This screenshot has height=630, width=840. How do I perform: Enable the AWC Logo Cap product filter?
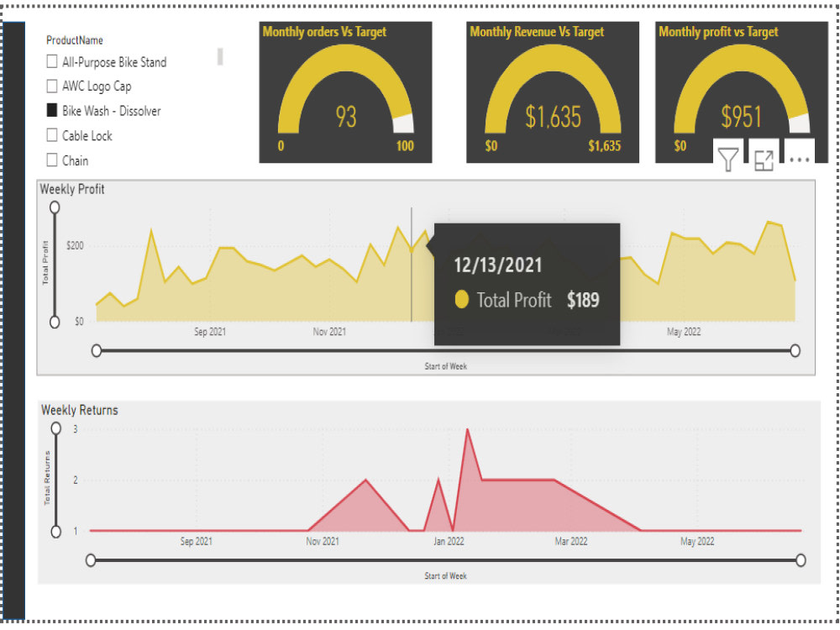[x=51, y=86]
